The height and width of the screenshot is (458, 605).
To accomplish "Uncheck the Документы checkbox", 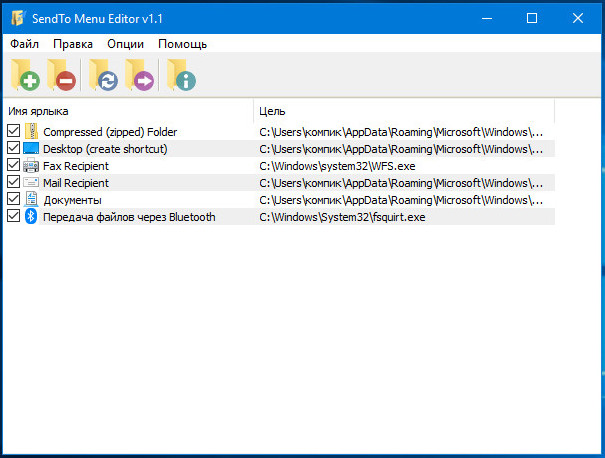I will click(x=14, y=199).
